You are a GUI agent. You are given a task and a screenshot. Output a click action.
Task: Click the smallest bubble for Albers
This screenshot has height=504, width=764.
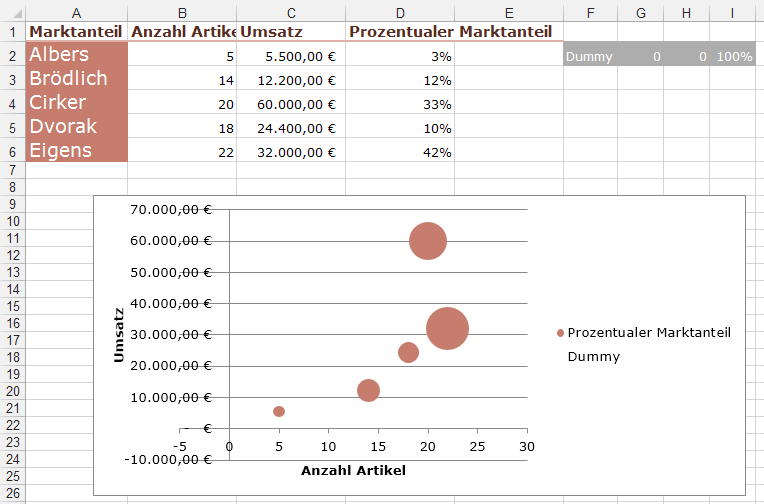pyautogui.click(x=279, y=411)
